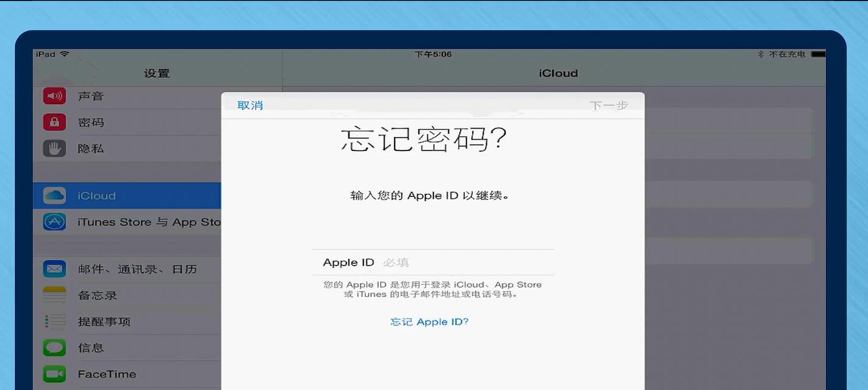Screen dimensions: 868x390
Task: Open 隐私 settings row
Action: pos(127,149)
